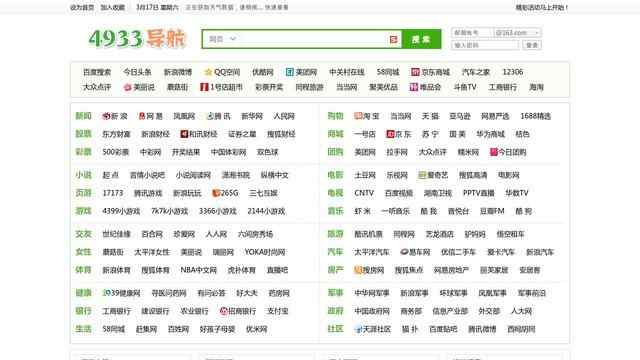Click the 京东商城 icon in top links
Image resolution: width=640 pixels, height=360 pixels.
click(x=415, y=72)
